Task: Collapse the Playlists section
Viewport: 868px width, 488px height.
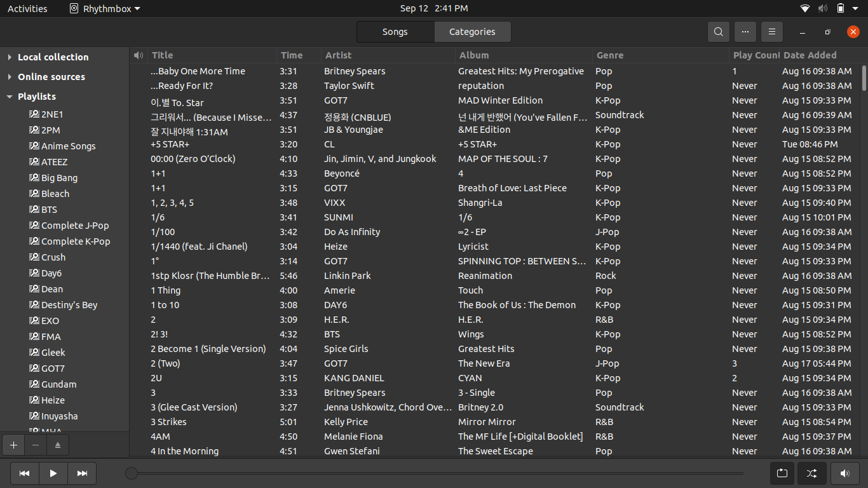Action: pyautogui.click(x=10, y=97)
